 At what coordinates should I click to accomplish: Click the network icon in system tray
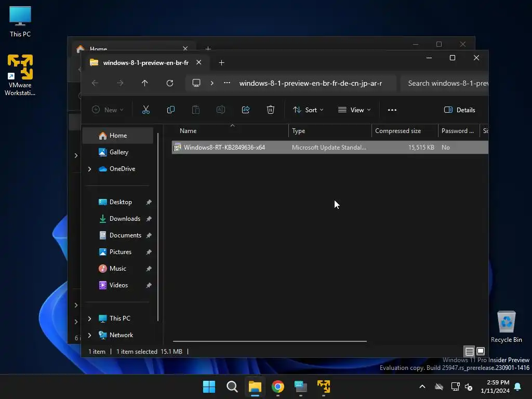pyautogui.click(x=455, y=387)
